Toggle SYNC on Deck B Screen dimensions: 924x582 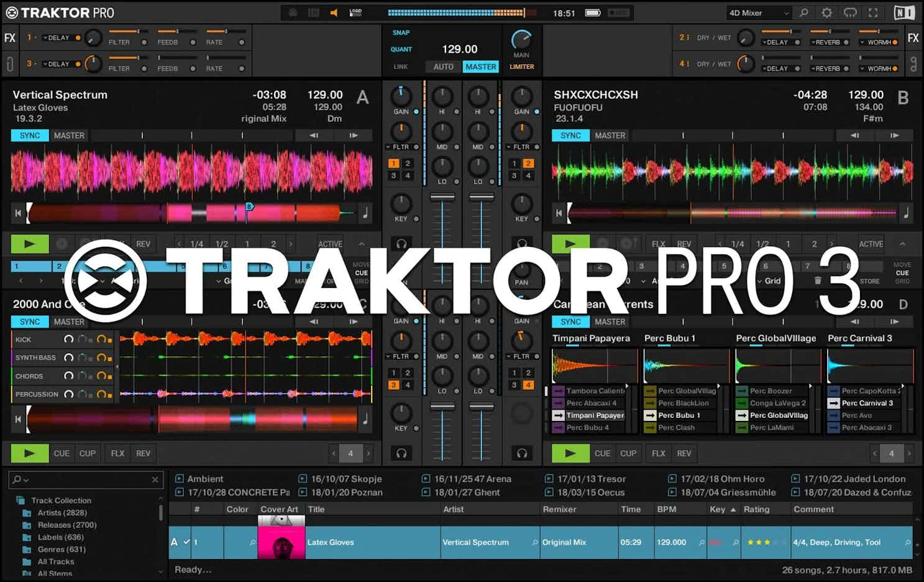pos(570,136)
